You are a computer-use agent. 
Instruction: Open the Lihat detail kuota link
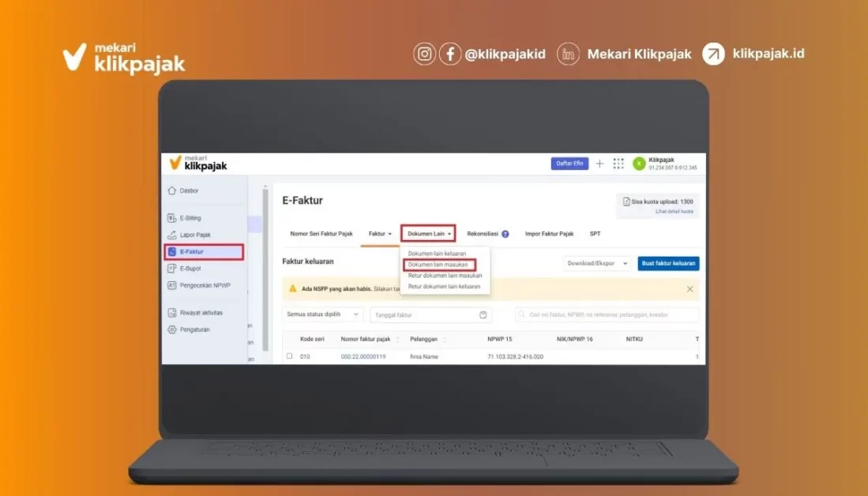click(674, 212)
